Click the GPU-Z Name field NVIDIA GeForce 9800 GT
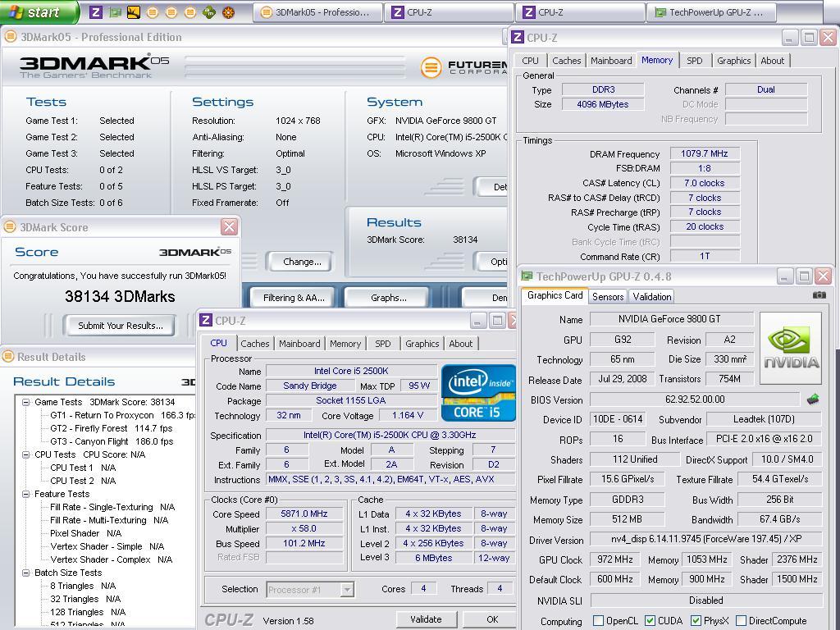 (x=672, y=319)
